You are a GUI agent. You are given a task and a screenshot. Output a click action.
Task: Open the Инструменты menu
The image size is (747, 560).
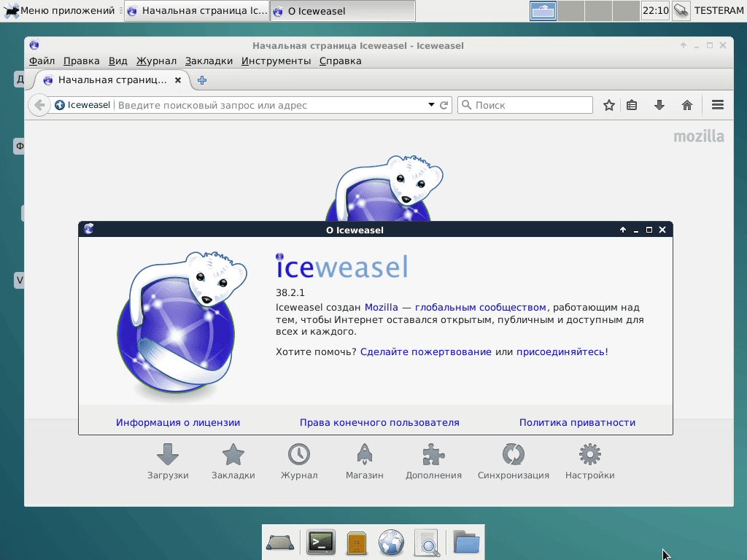pos(276,61)
